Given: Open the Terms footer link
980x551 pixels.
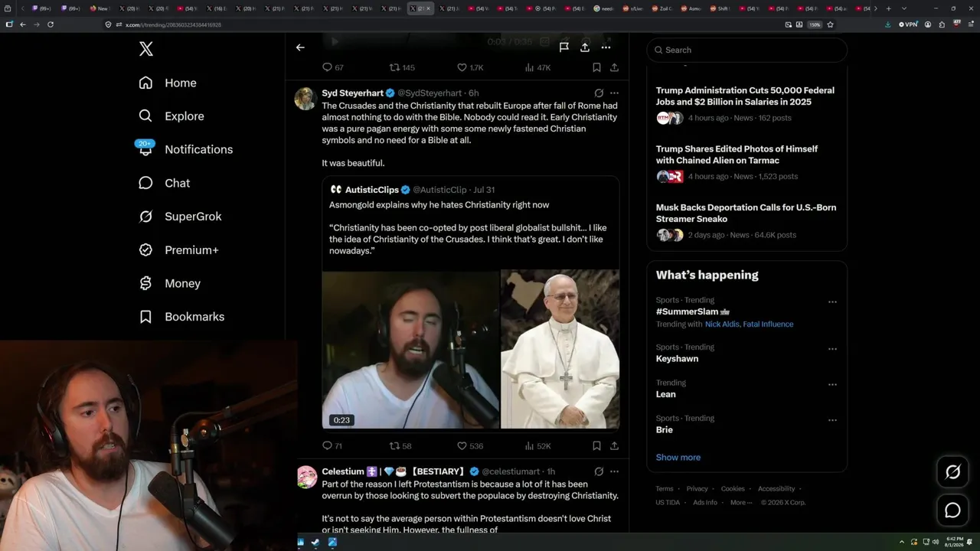Looking at the screenshot, I should pyautogui.click(x=665, y=489).
